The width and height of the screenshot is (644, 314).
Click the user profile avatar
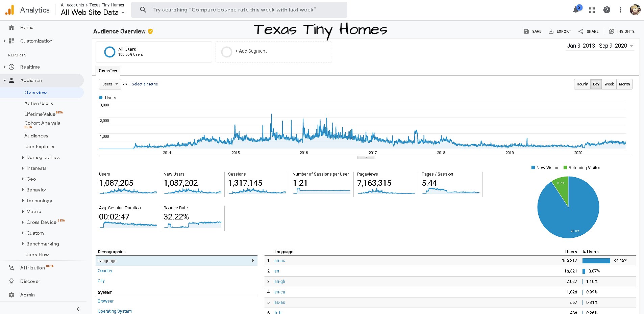[635, 10]
